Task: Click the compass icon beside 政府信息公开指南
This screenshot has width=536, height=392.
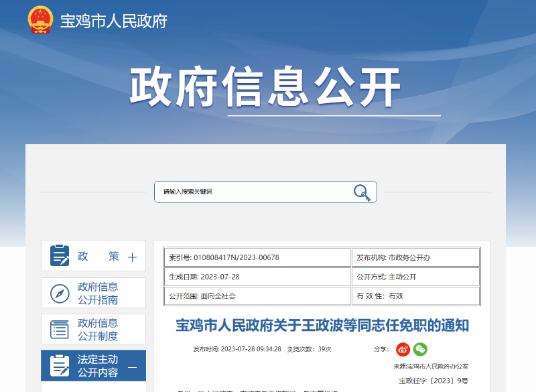Action: [x=61, y=293]
